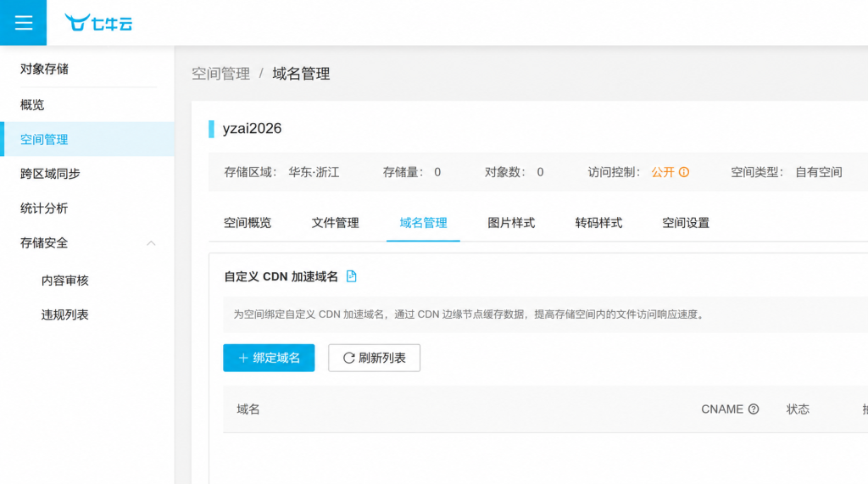Click 对象存储 sidebar heading
The height and width of the screenshot is (484, 868).
point(44,70)
